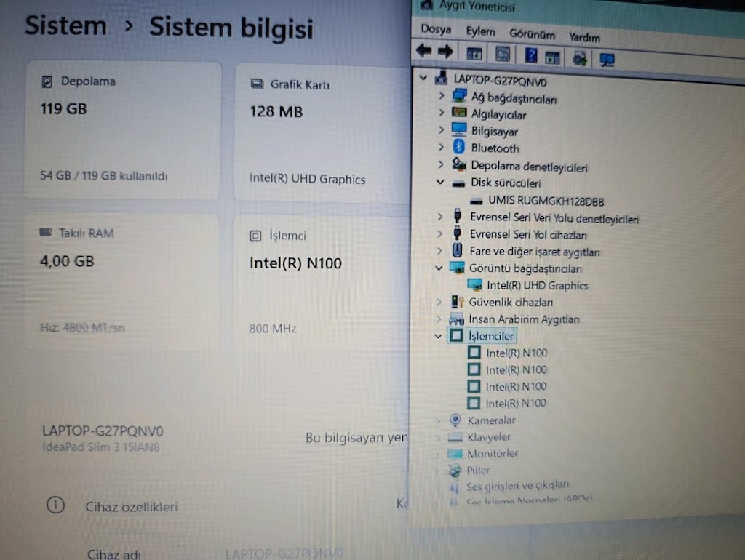Open the Dosya menu
Viewport: 745px width, 560px height.
click(436, 29)
